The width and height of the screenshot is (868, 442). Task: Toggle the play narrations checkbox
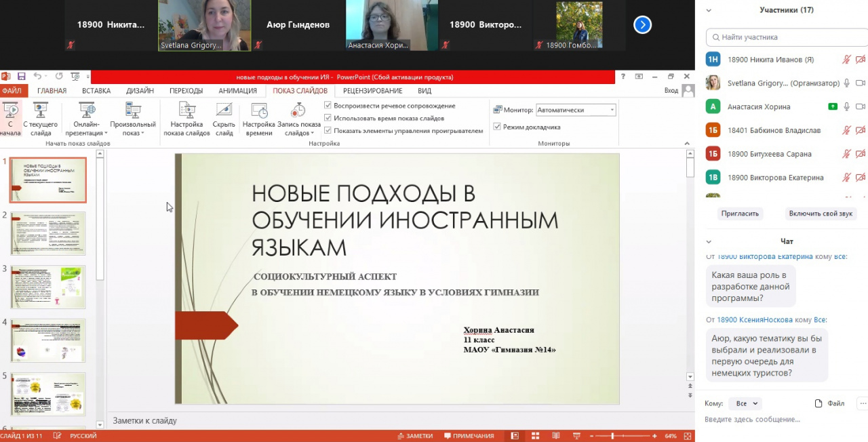coord(328,106)
